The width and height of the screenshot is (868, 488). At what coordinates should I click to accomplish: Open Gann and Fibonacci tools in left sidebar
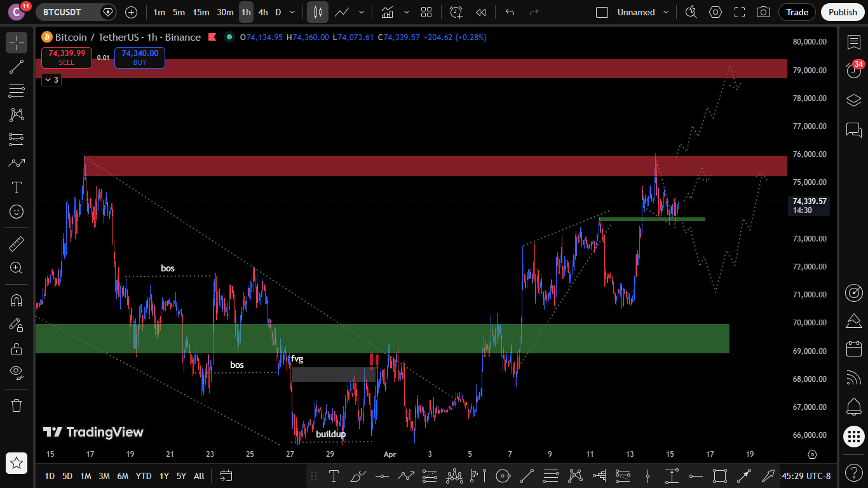coord(17,91)
